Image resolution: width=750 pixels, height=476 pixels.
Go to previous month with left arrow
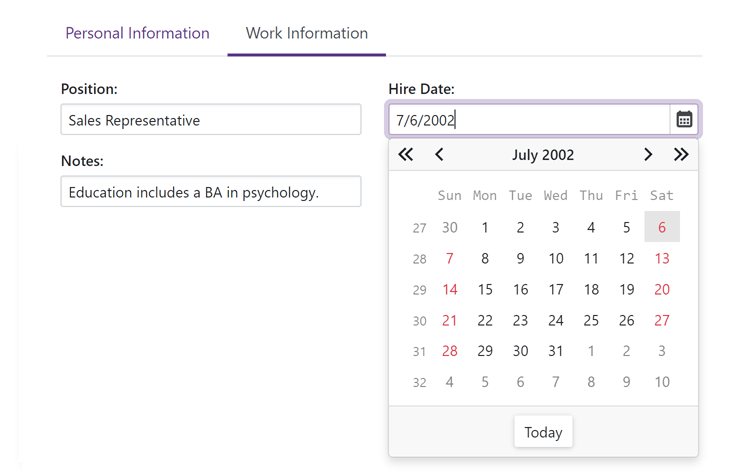pyautogui.click(x=439, y=155)
